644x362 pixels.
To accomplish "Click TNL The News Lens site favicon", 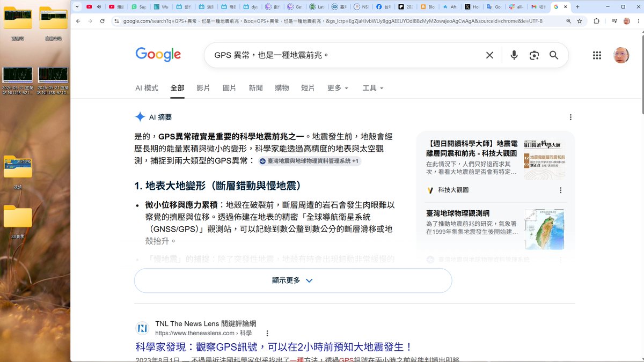I will point(142,328).
